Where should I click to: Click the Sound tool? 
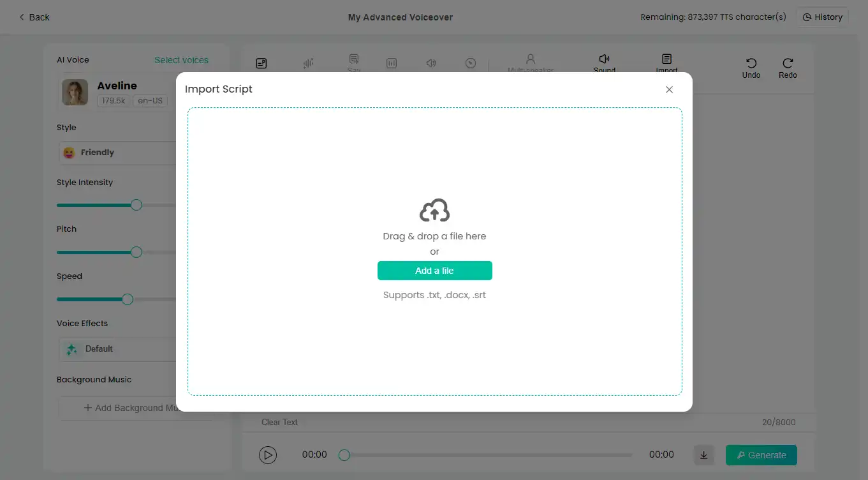coord(604,63)
